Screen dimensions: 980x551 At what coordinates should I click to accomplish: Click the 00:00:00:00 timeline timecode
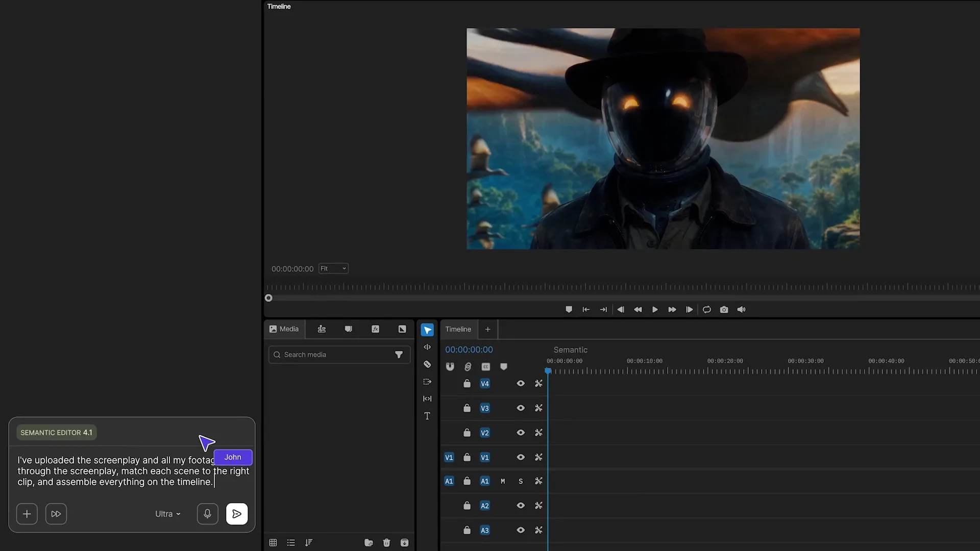click(469, 350)
